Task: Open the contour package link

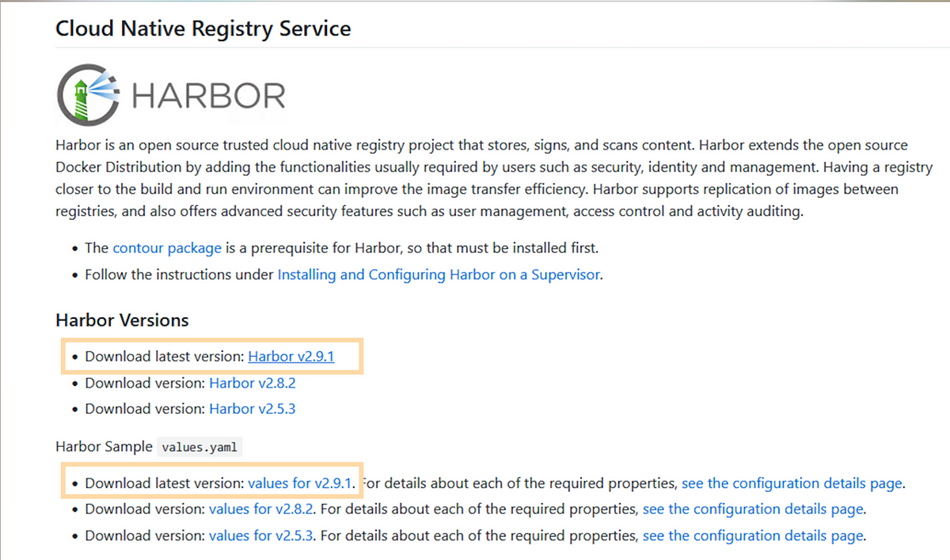Action: point(167,248)
